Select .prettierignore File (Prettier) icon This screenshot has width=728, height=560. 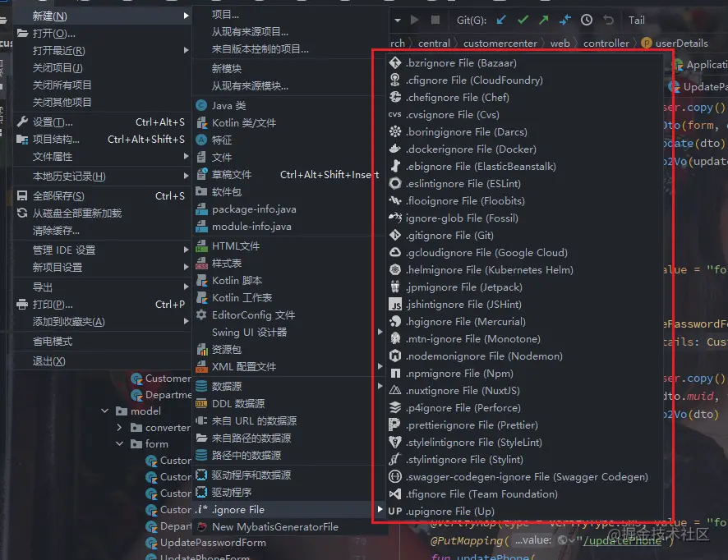395,425
